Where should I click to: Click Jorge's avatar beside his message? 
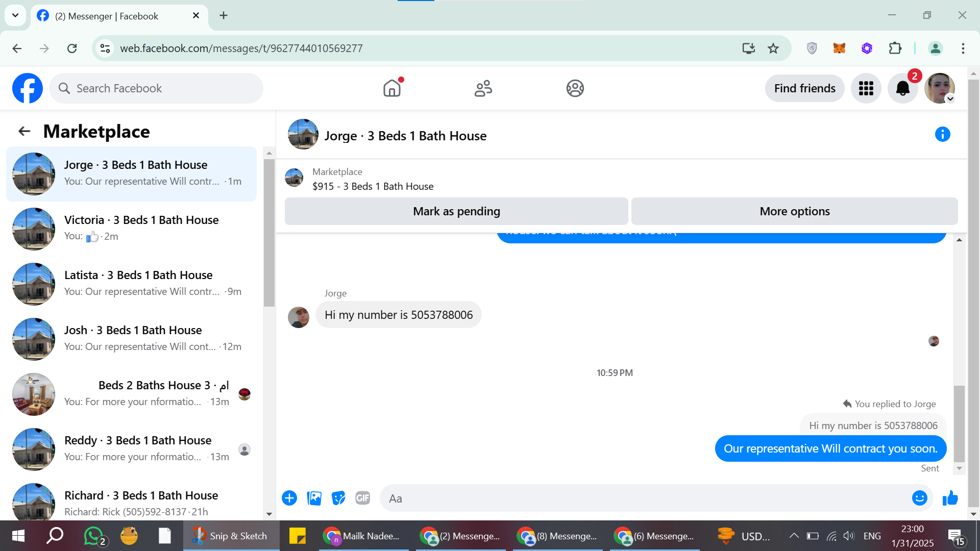coord(299,317)
